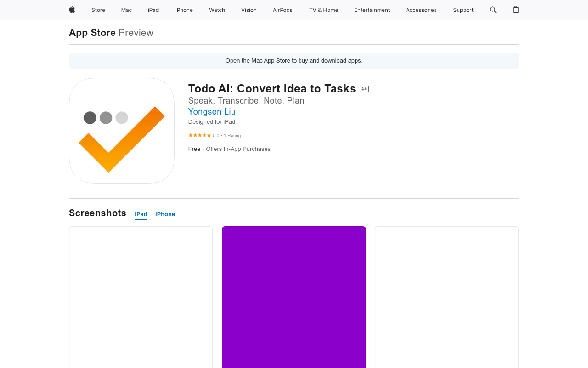Viewport: 588px width, 368px height.
Task: Click the purple screenshot thumbnail
Action: pos(294,297)
